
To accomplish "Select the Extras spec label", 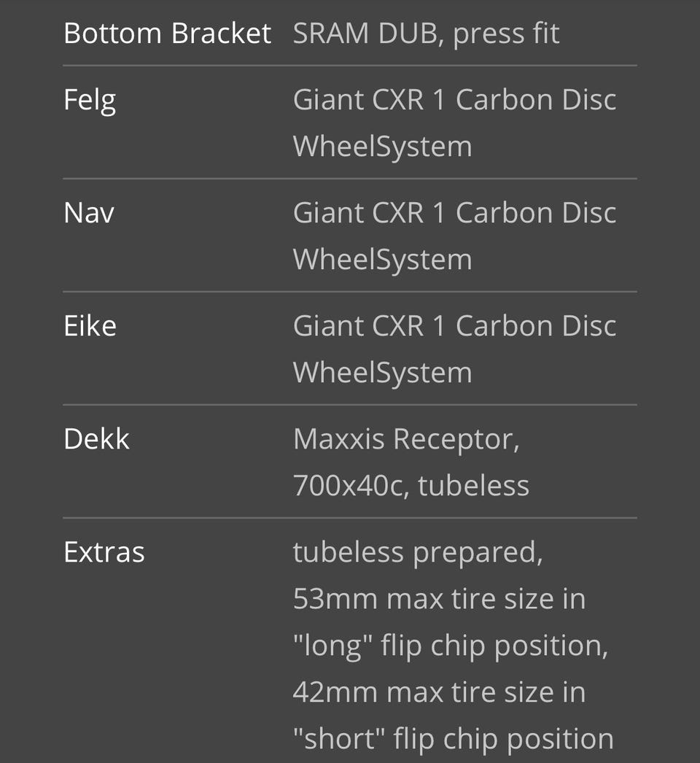I will click(104, 552).
